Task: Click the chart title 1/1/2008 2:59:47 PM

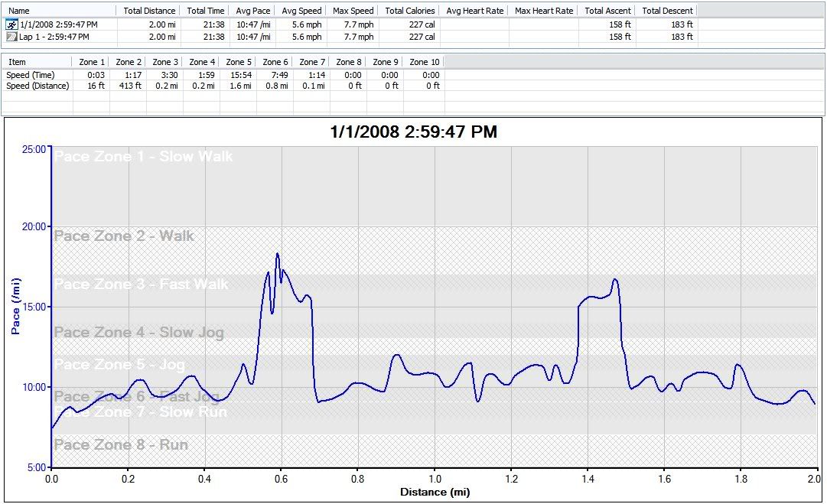Action: tap(413, 132)
